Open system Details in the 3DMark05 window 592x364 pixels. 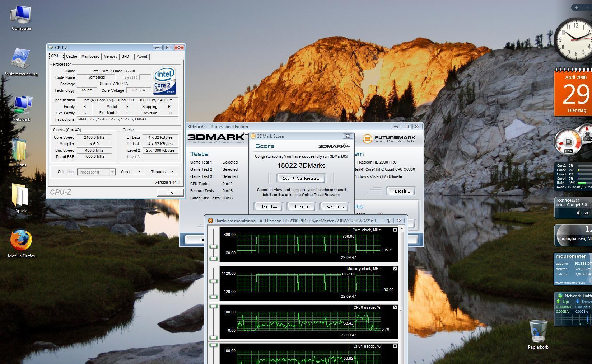[x=402, y=191]
